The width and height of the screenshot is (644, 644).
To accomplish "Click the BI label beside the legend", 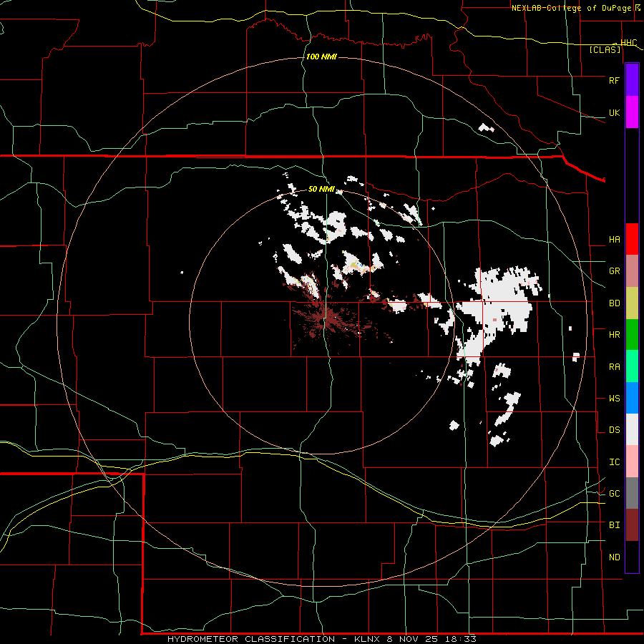I will pyautogui.click(x=614, y=525).
